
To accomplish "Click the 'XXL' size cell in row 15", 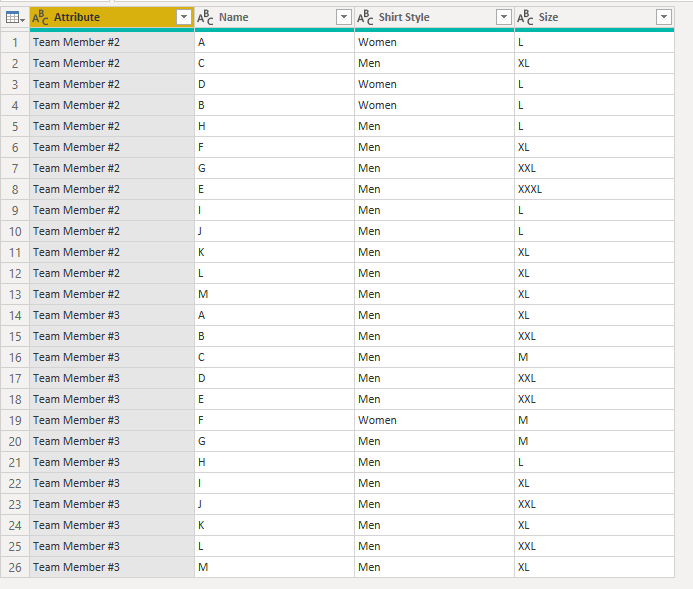I will click(594, 336).
